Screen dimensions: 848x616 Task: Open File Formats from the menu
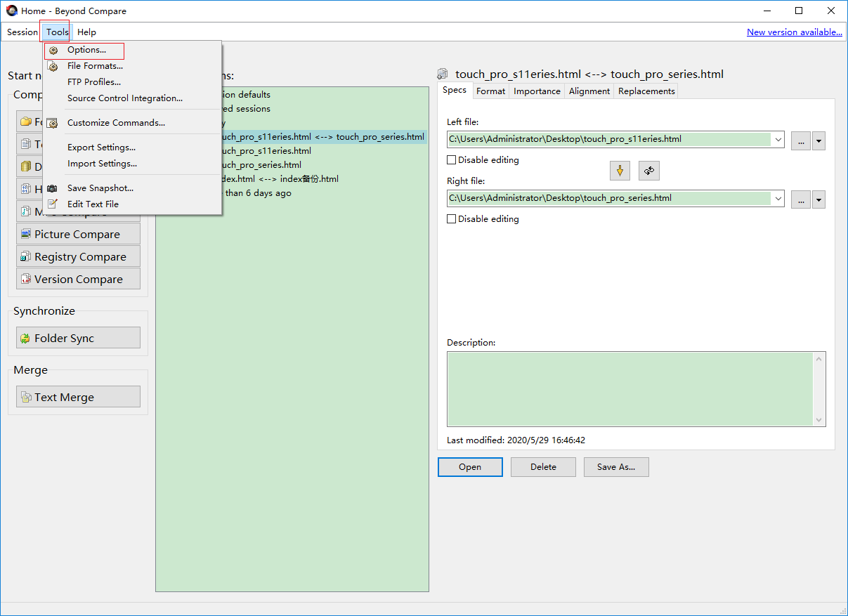click(x=95, y=66)
